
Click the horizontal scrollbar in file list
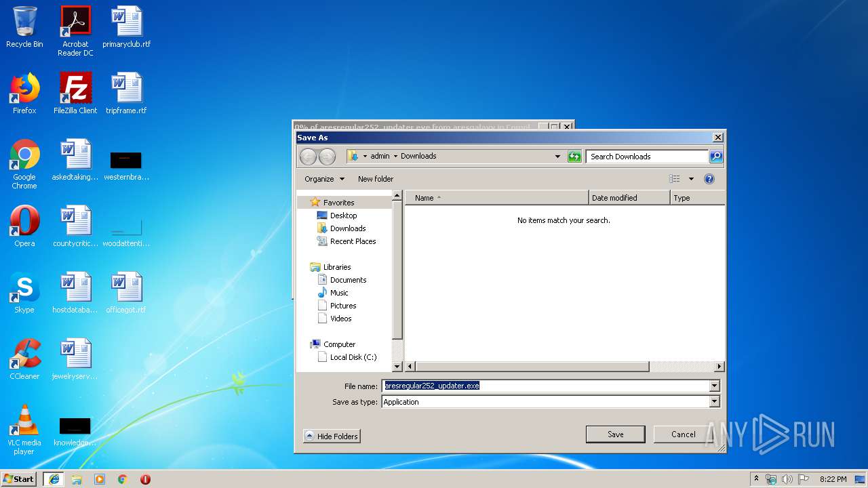532,367
